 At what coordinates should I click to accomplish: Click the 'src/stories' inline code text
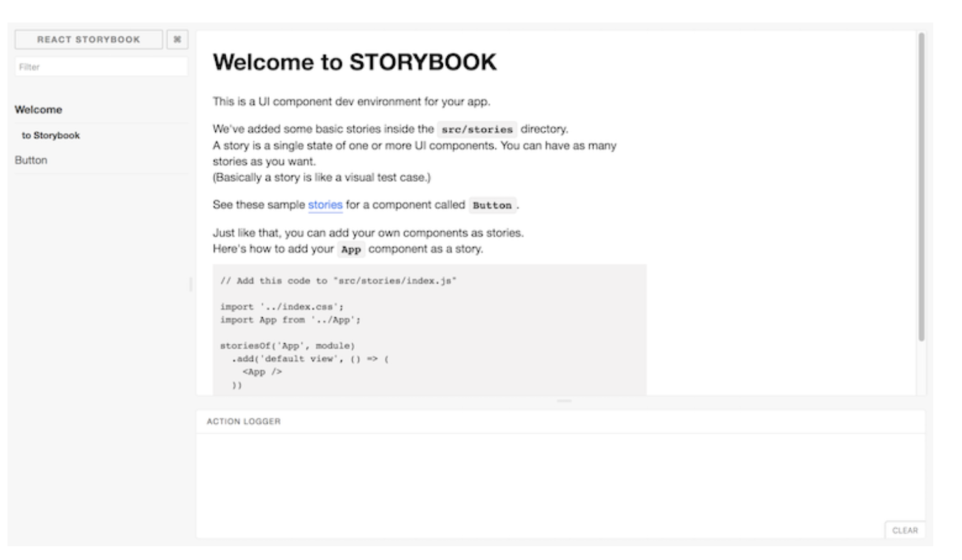(477, 129)
